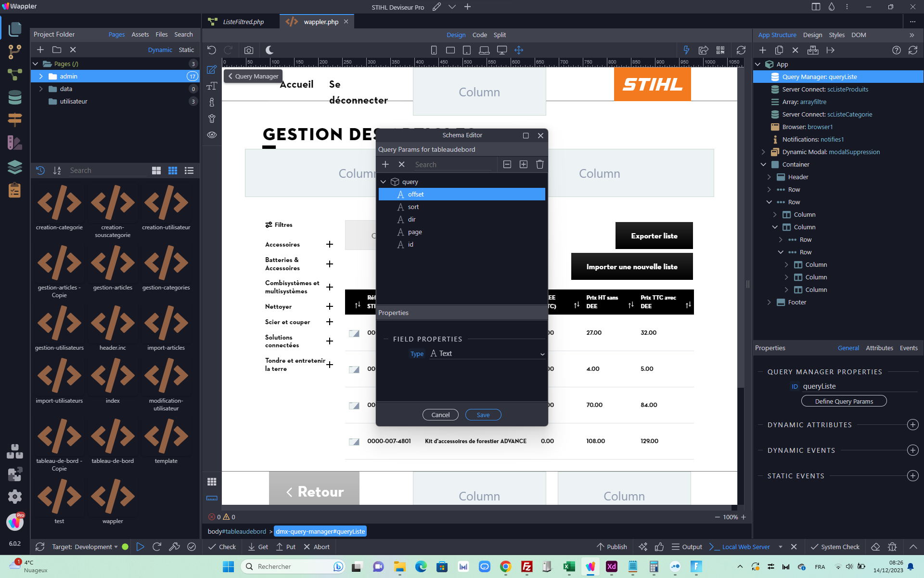Screen dimensions: 924x578
Task: Click the undo arrow in design toolbar
Action: coord(212,50)
